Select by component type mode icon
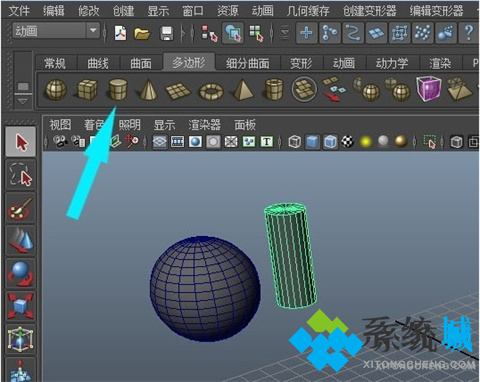Image resolution: width=480 pixels, height=382 pixels. click(256, 33)
